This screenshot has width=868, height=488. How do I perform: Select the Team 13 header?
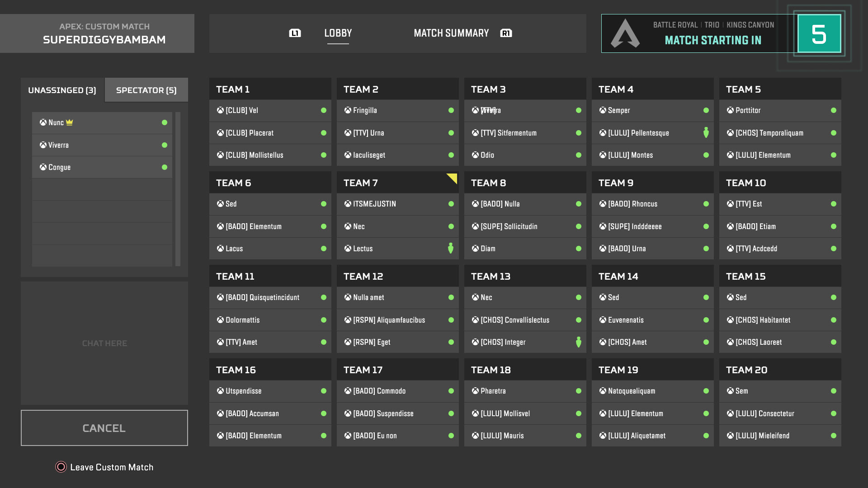click(x=525, y=276)
